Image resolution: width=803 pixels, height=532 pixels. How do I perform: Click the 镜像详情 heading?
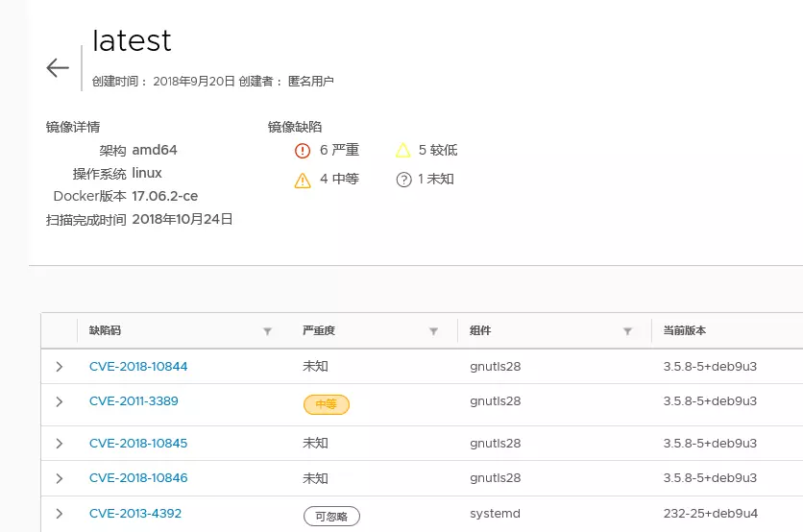click(x=73, y=127)
